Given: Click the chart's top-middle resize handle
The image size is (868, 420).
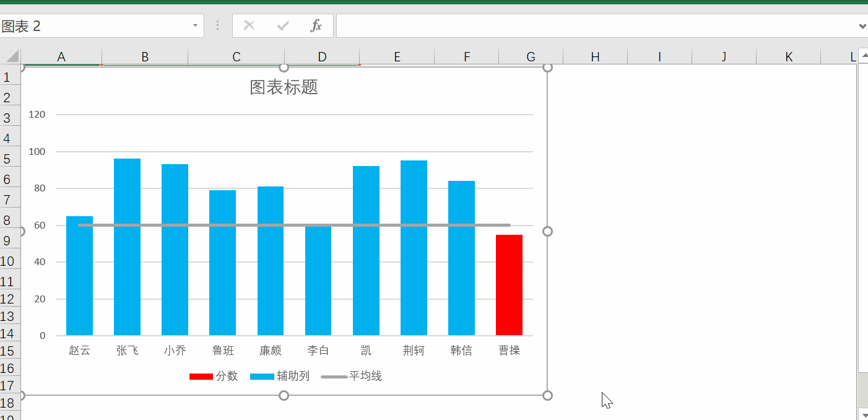Looking at the screenshot, I should point(284,67).
